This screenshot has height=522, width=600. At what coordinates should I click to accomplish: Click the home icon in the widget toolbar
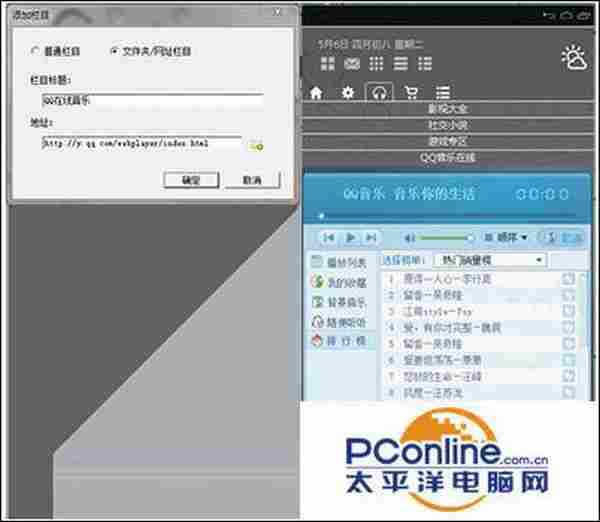317,93
